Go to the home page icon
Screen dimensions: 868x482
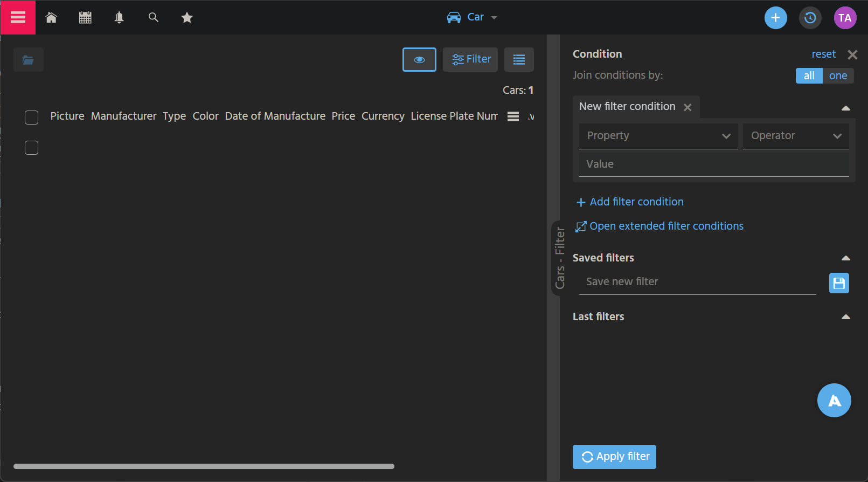[51, 18]
